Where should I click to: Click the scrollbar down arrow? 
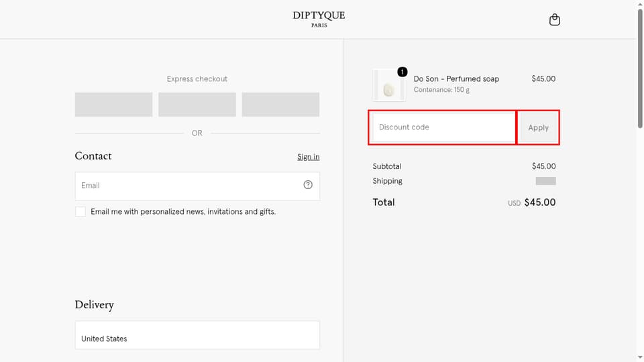(640, 358)
